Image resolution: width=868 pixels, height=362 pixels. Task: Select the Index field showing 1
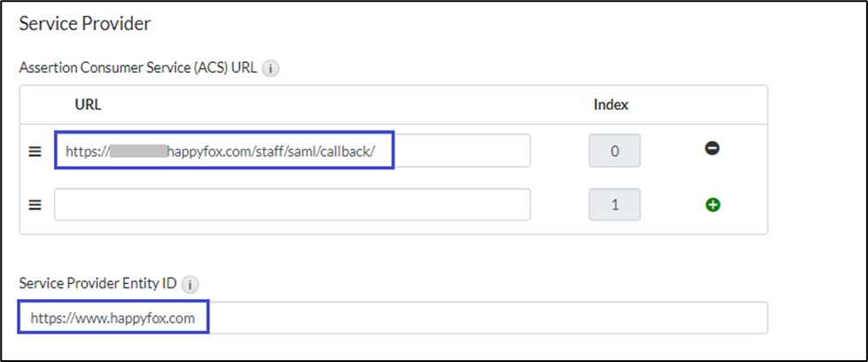click(614, 205)
